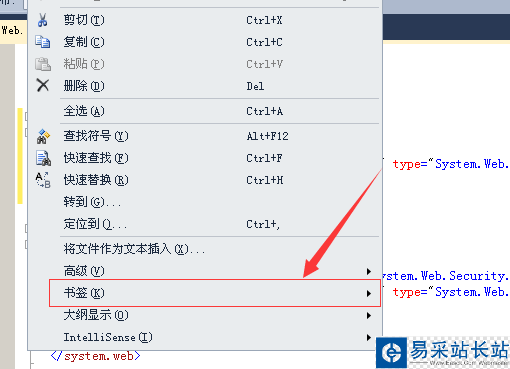Click the Copy pages icon
Screen dimensions: 510x369
point(43,42)
